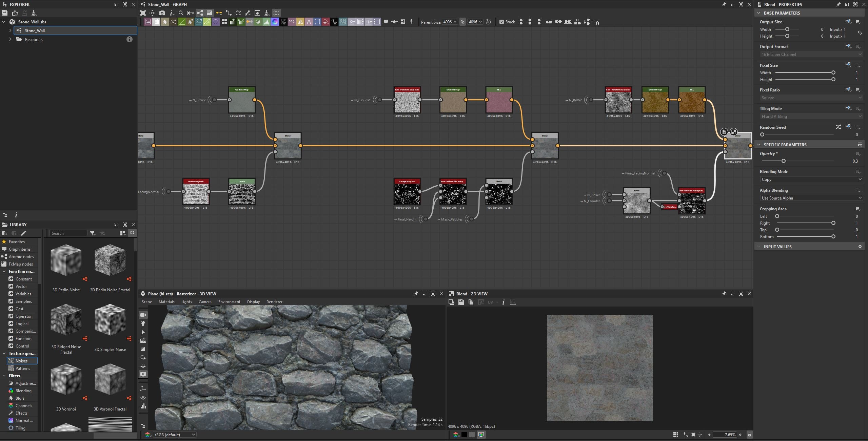Add a Text node from node bar
The image size is (868, 441).
point(309,22)
